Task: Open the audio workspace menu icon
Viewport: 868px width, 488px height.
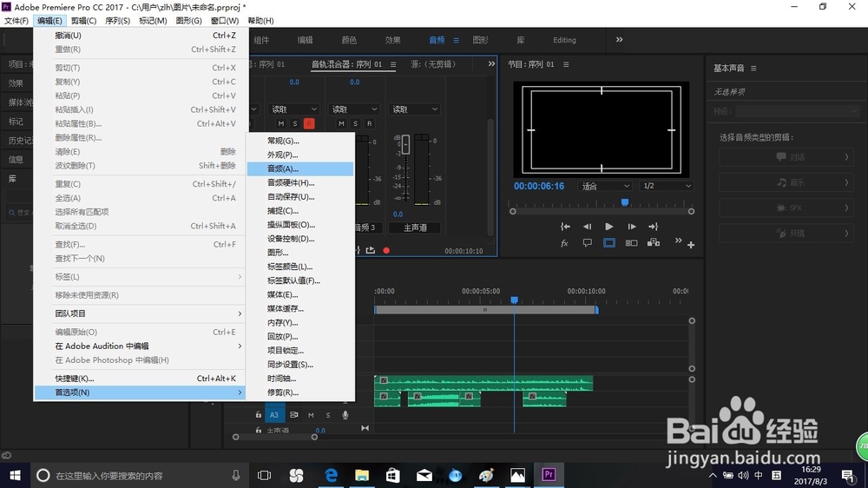Action: pos(457,40)
